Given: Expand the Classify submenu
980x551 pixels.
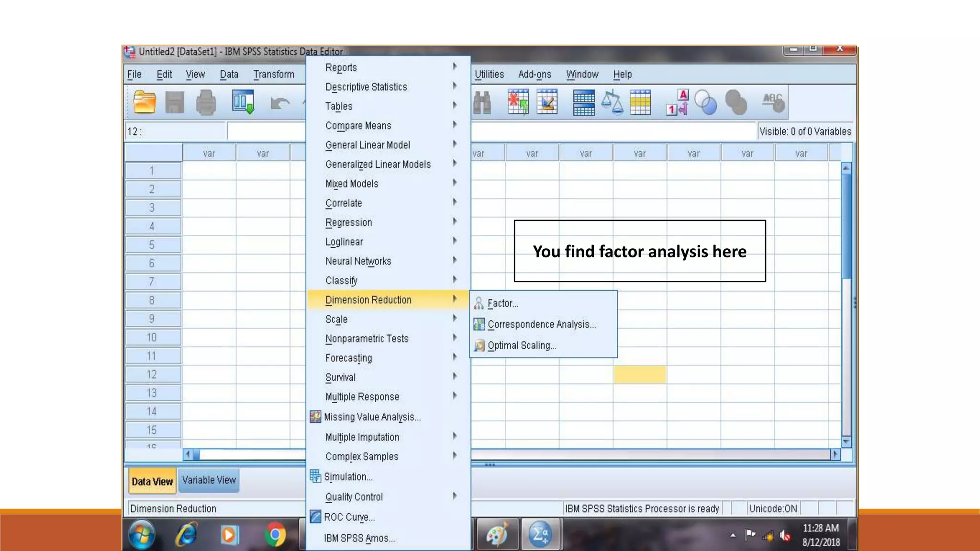Looking at the screenshot, I should click(x=388, y=281).
